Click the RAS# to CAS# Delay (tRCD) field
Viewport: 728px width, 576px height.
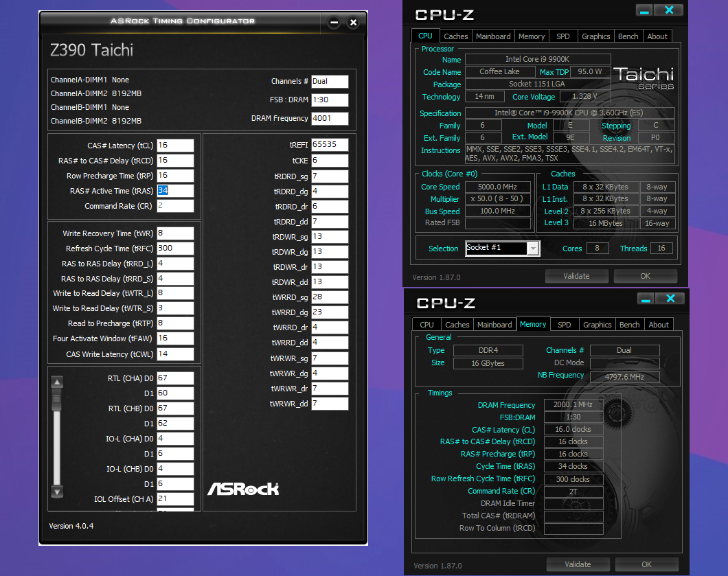tap(175, 161)
